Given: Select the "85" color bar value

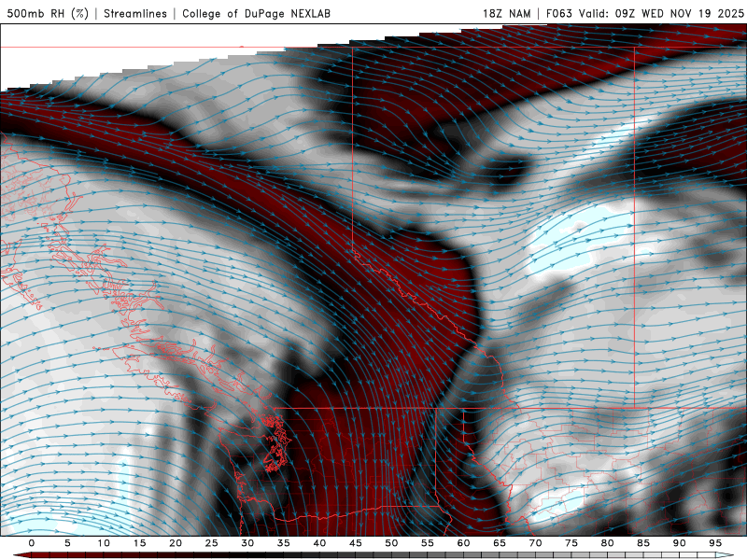Looking at the screenshot, I should coord(642,543).
